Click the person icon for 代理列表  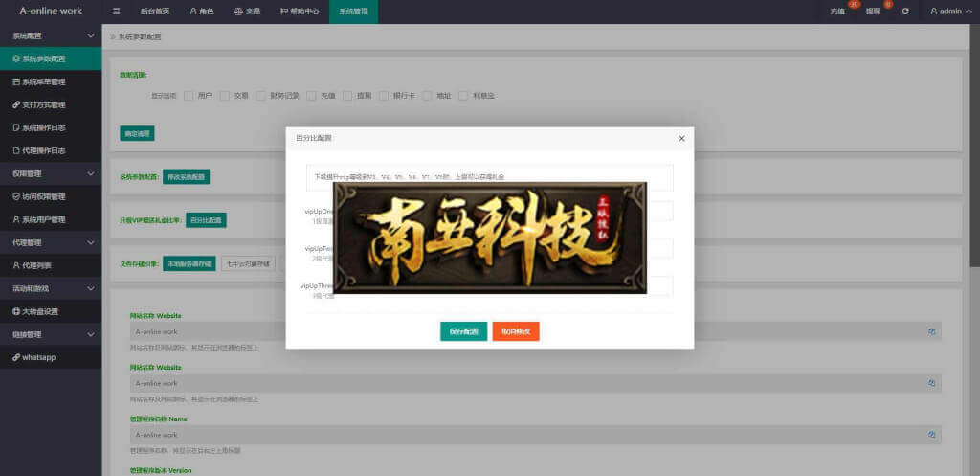pyautogui.click(x=16, y=265)
